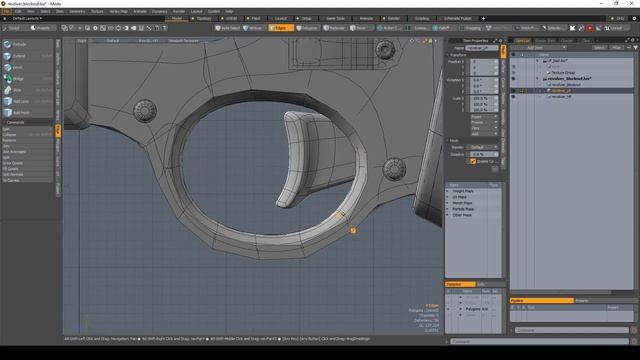Maximize the Items list panel icon
Viewport: 640px width, 360px height.
tap(628, 40)
